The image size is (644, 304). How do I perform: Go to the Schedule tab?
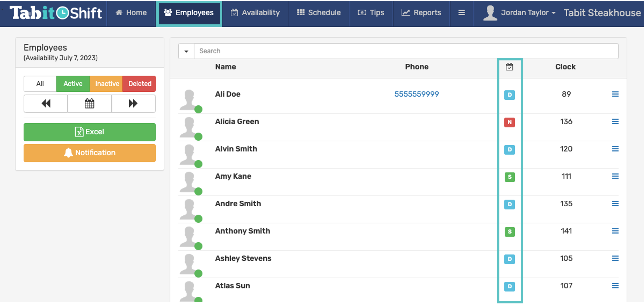click(x=319, y=13)
